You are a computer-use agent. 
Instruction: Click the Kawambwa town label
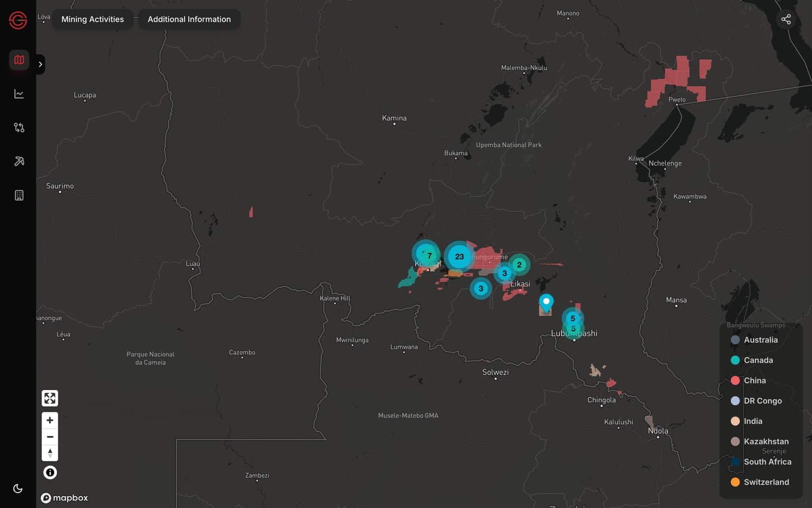tap(690, 196)
